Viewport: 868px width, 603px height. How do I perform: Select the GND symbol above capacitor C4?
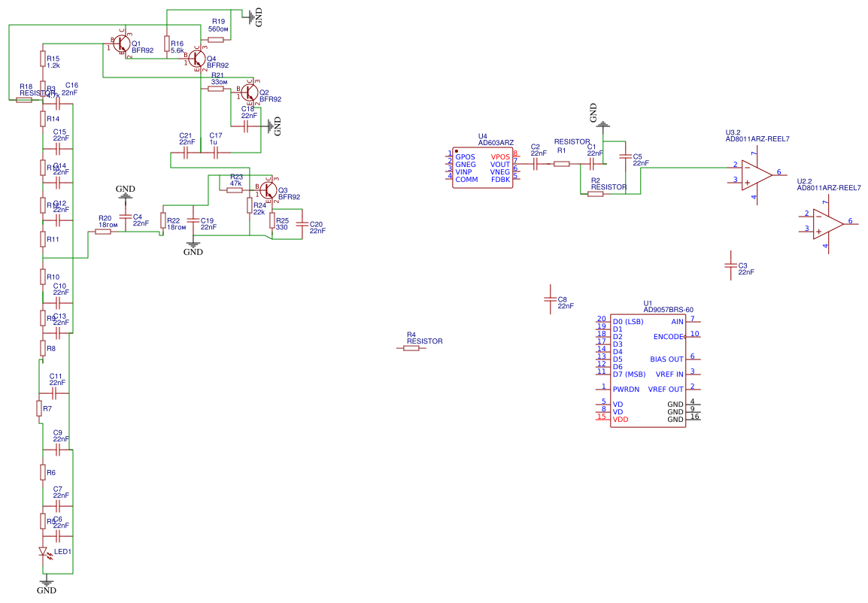tap(125, 196)
